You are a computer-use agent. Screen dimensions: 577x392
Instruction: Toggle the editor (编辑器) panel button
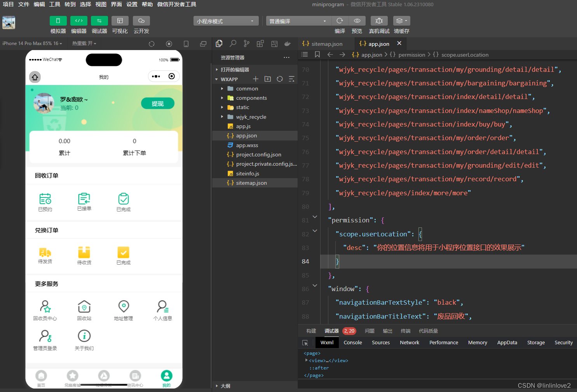pyautogui.click(x=78, y=21)
